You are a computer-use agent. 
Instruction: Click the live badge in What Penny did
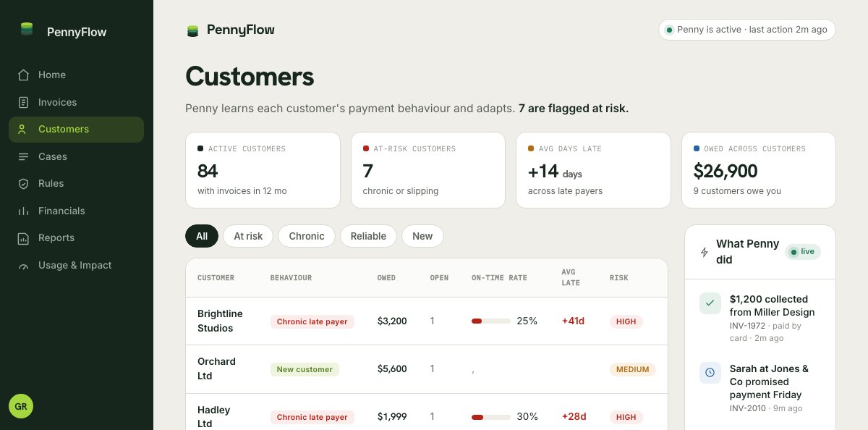point(803,252)
